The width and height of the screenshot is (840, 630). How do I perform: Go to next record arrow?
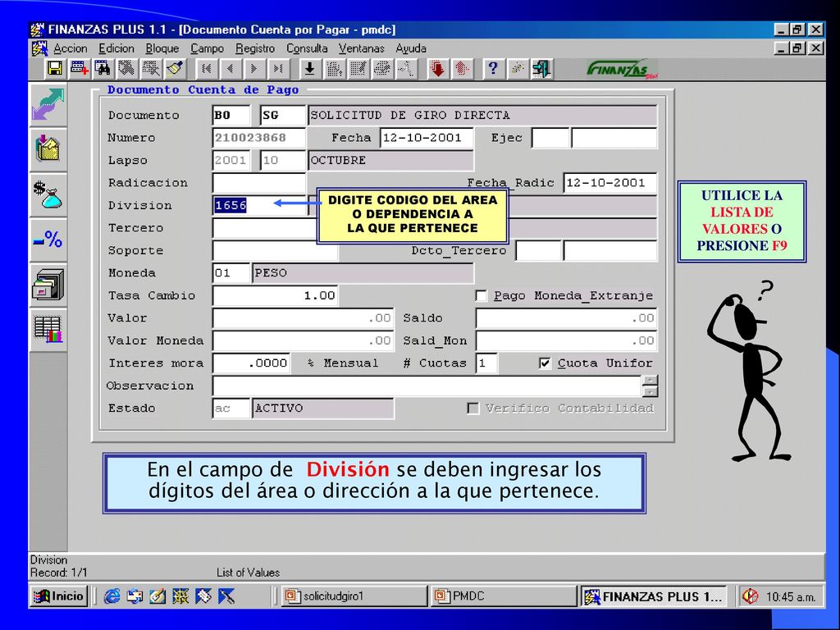(x=254, y=69)
